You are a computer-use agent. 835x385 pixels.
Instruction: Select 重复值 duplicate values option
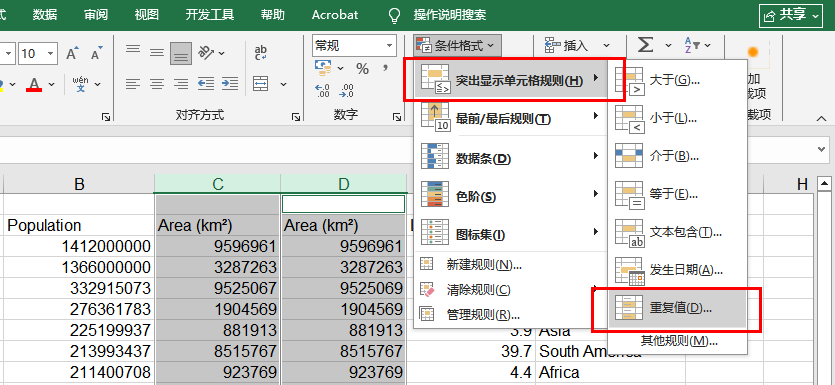point(677,308)
